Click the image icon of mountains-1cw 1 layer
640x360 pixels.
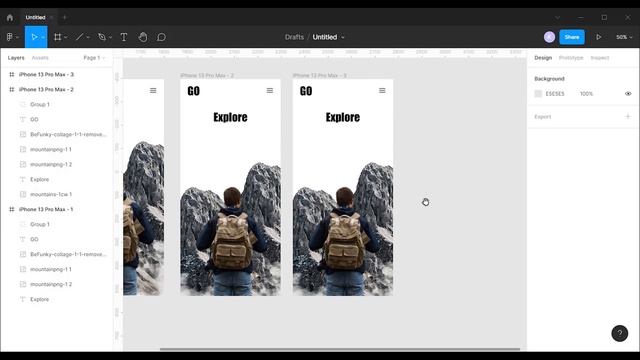point(23,194)
